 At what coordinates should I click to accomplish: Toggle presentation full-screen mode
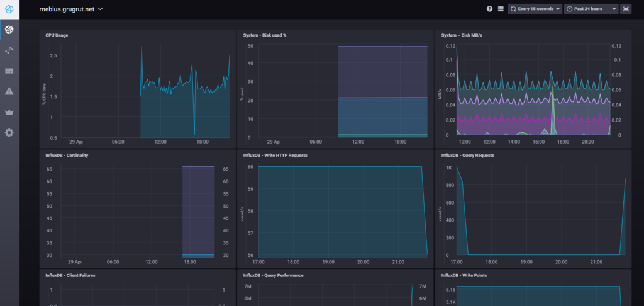point(626,9)
